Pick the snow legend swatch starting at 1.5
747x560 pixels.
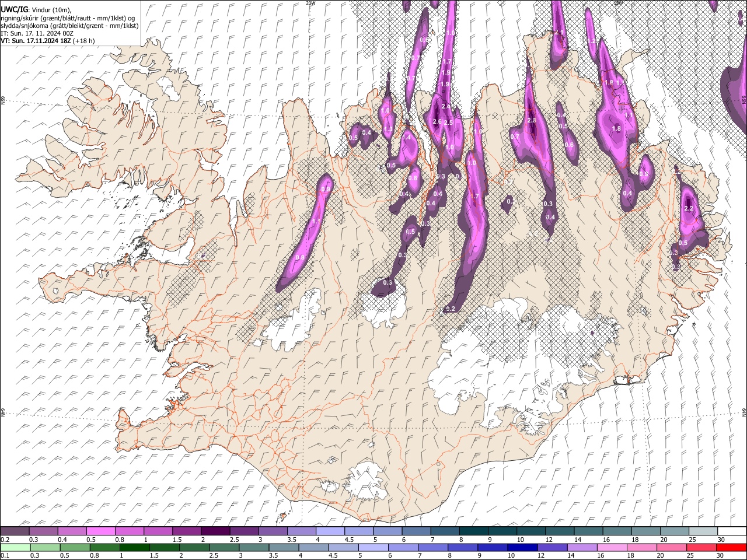click(x=187, y=531)
